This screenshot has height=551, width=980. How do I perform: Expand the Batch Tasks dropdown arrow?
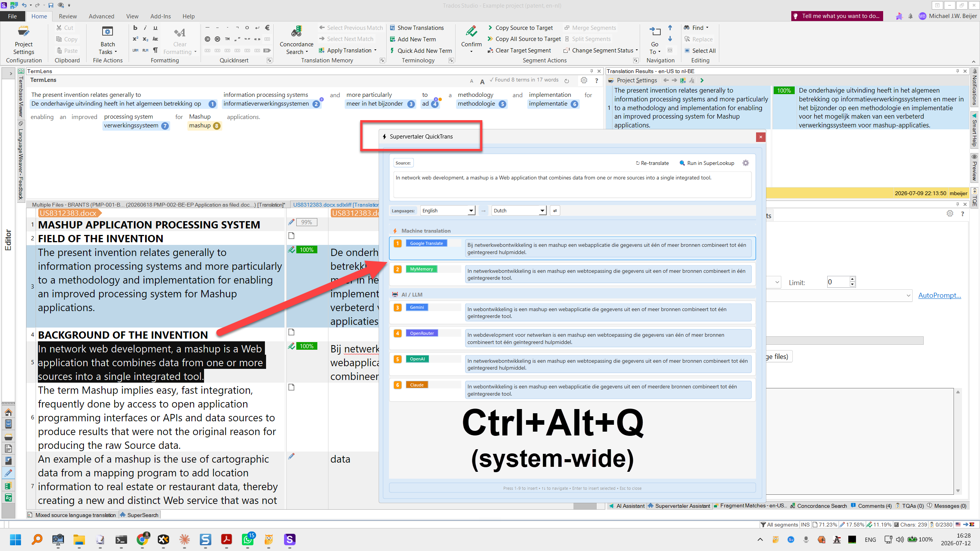tap(116, 52)
